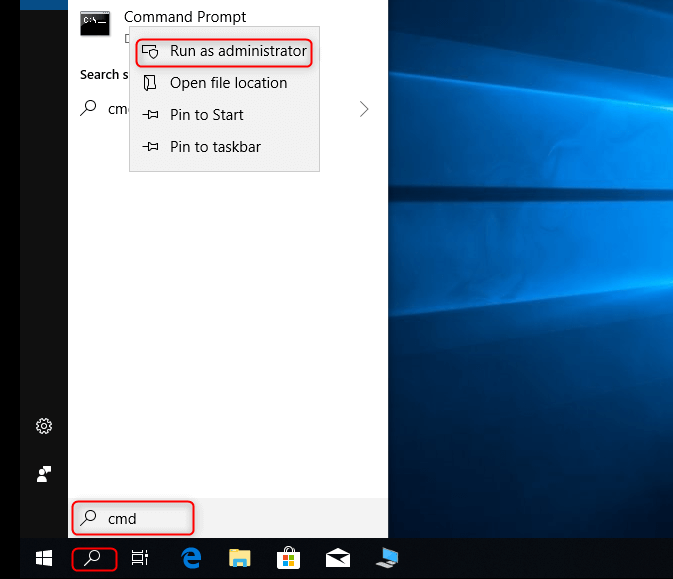Click the computer network icon on taskbar
This screenshot has height=579, width=673.
click(x=387, y=558)
